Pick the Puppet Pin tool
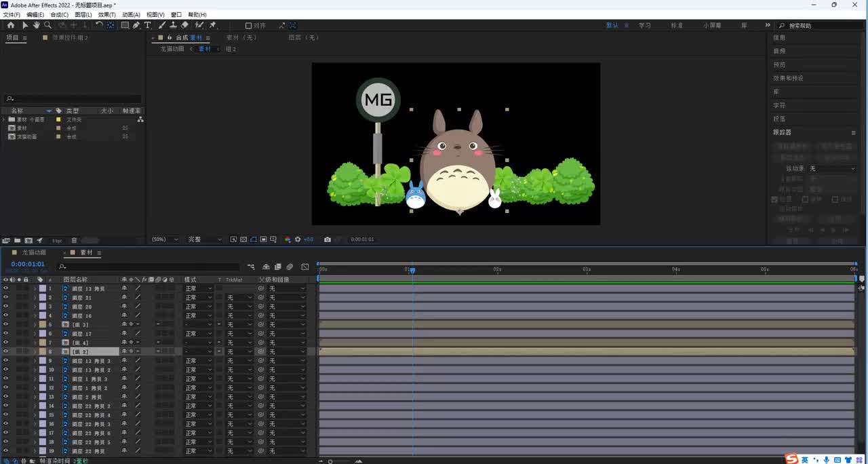 pos(212,25)
